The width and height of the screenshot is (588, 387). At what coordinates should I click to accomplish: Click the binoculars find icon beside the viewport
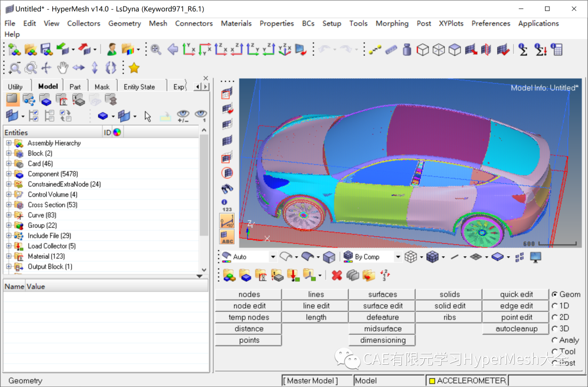(x=226, y=189)
